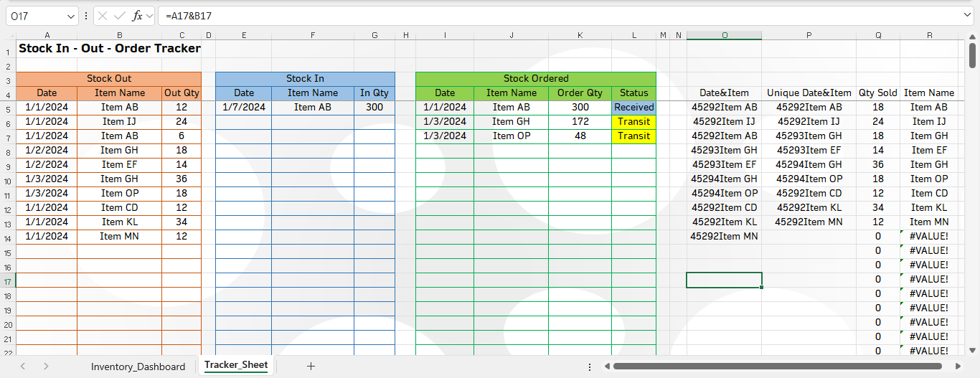Screen dimensions: 980x378
Task: Click the vertical scrollbar thumb
Action: pyautogui.click(x=973, y=55)
